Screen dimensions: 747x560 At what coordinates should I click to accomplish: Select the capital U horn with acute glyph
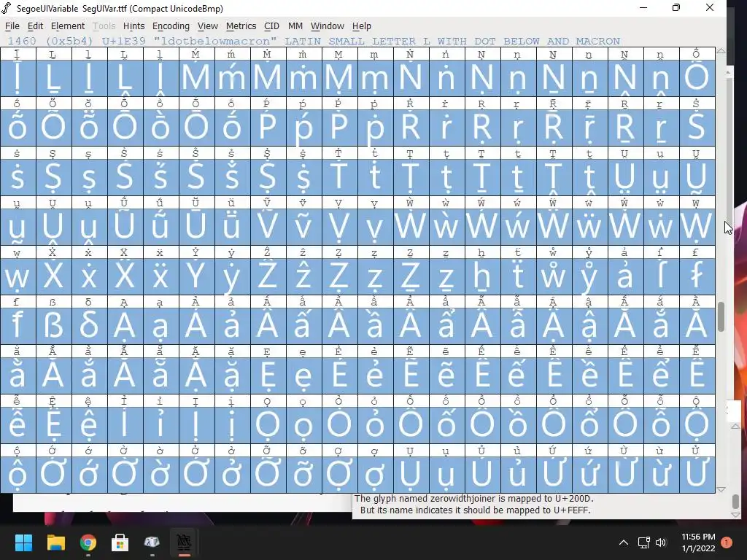(553, 474)
